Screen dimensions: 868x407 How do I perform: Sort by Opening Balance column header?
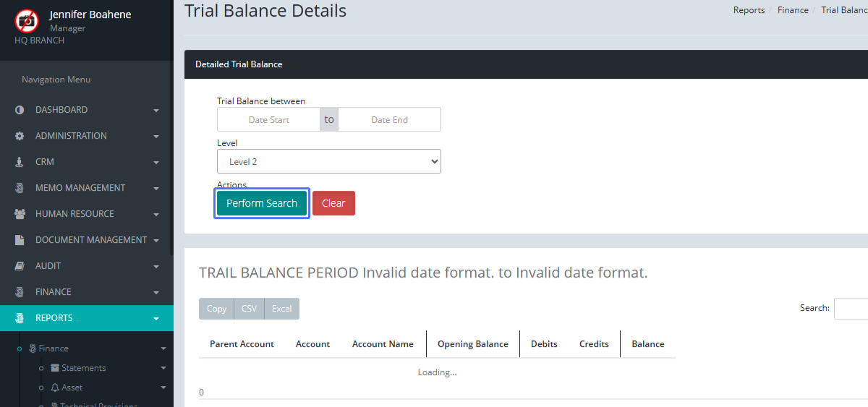472,344
